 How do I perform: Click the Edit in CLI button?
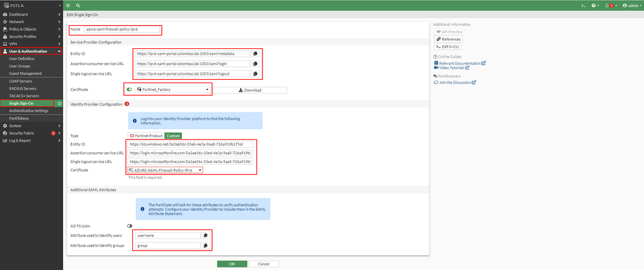point(447,46)
